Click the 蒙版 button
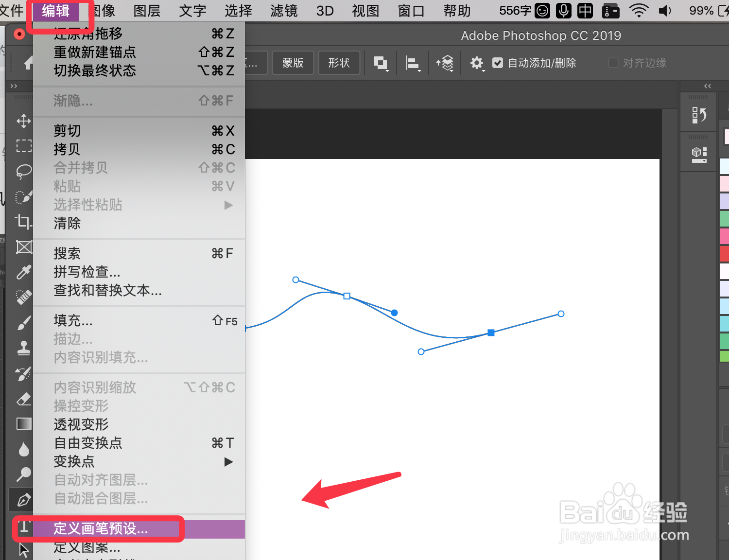This screenshot has width=729, height=560. tap(293, 63)
